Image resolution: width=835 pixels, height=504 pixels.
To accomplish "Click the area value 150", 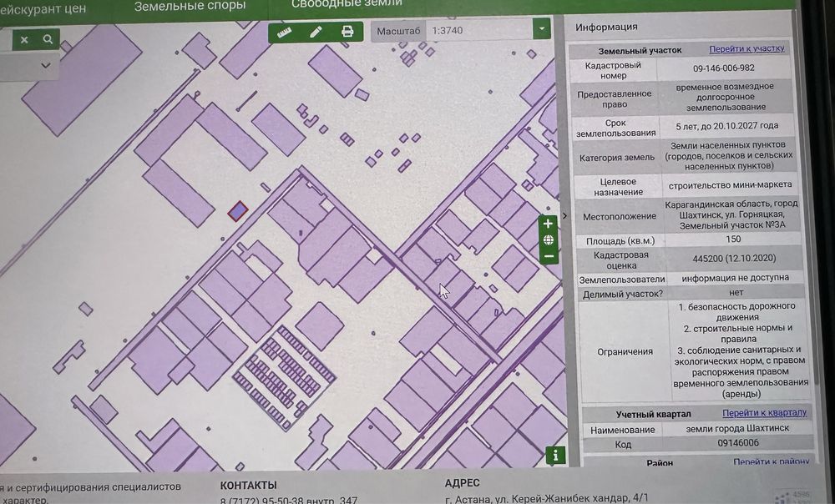I will (x=733, y=239).
